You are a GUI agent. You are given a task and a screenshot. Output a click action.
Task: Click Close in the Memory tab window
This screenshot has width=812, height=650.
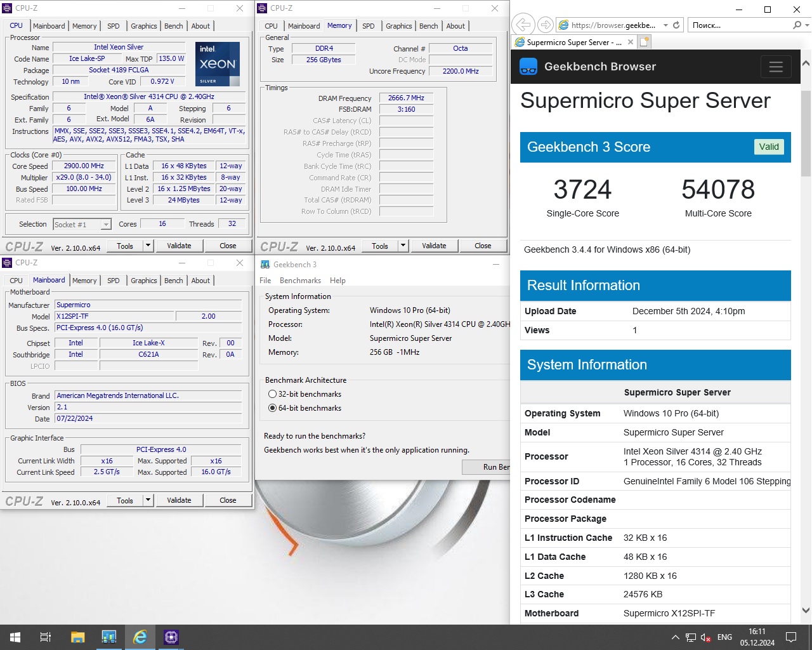(x=483, y=246)
